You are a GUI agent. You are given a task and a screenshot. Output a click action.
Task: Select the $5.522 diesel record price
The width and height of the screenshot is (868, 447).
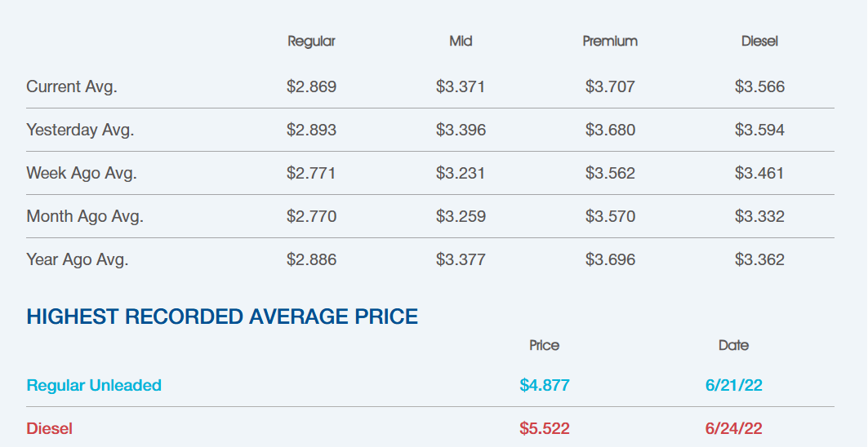[x=545, y=428]
